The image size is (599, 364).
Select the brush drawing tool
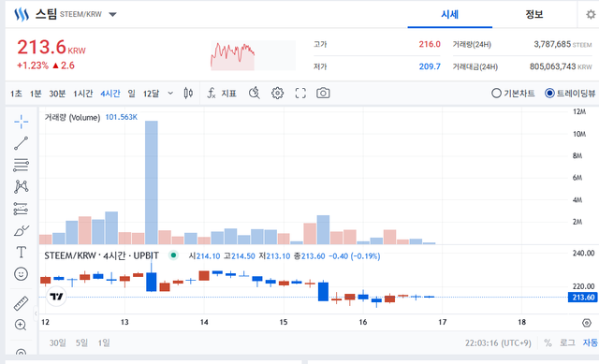click(x=21, y=231)
